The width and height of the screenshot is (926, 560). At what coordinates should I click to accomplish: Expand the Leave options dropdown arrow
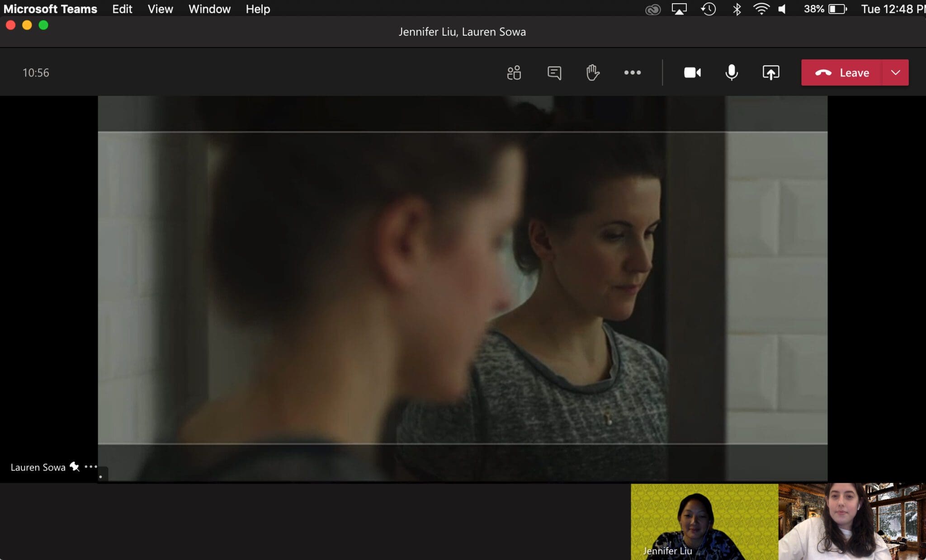(x=895, y=73)
